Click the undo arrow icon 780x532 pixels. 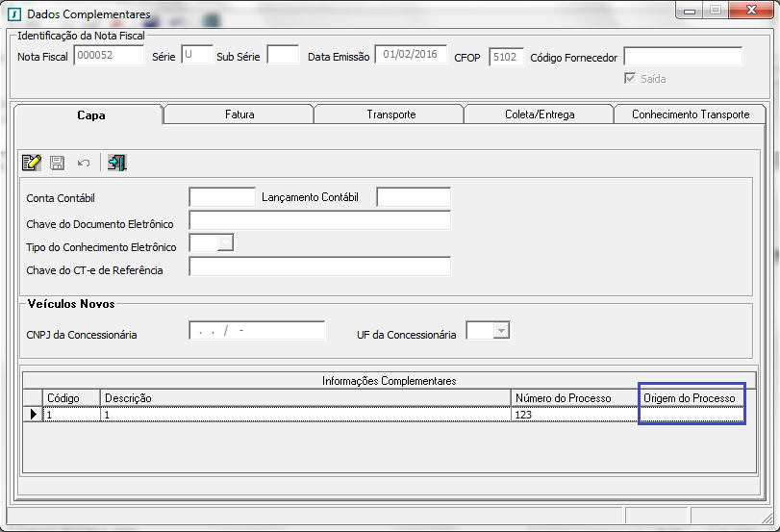click(x=84, y=163)
